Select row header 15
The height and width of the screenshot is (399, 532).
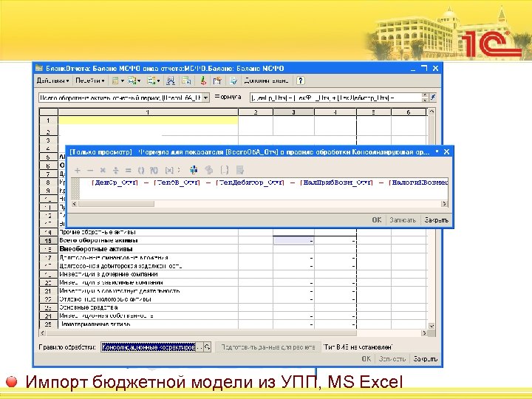(49, 241)
